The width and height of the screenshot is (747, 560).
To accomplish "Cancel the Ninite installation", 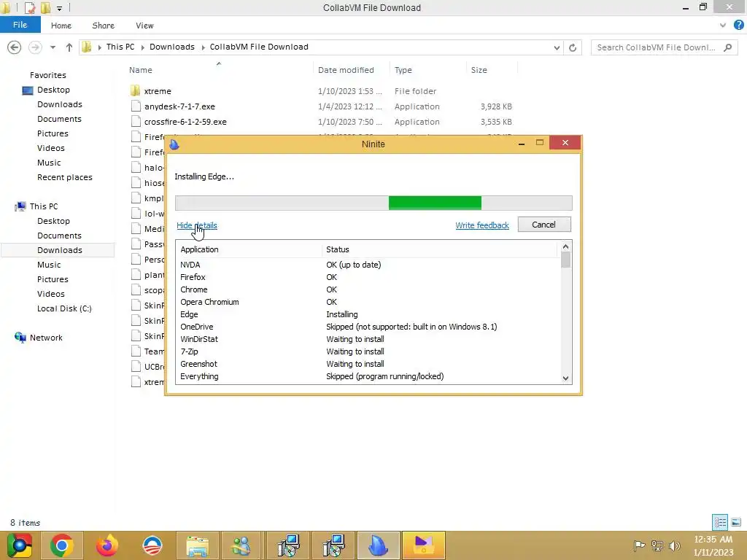I will pos(544,225).
